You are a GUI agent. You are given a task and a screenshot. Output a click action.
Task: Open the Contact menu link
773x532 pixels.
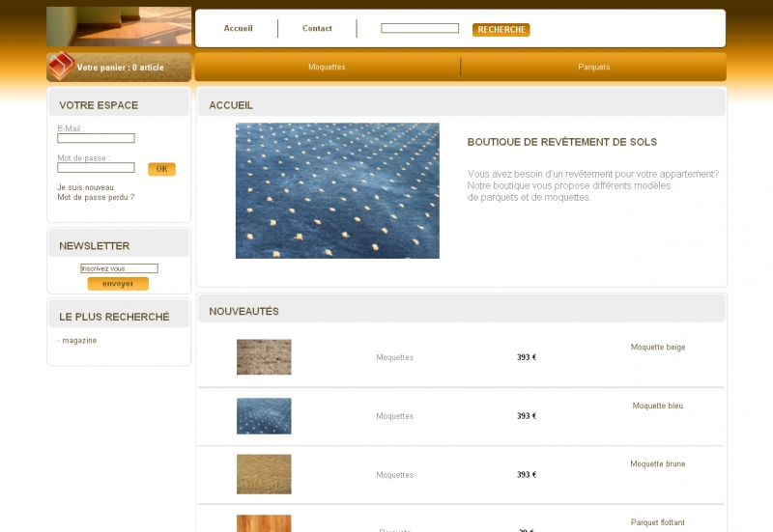317,29
